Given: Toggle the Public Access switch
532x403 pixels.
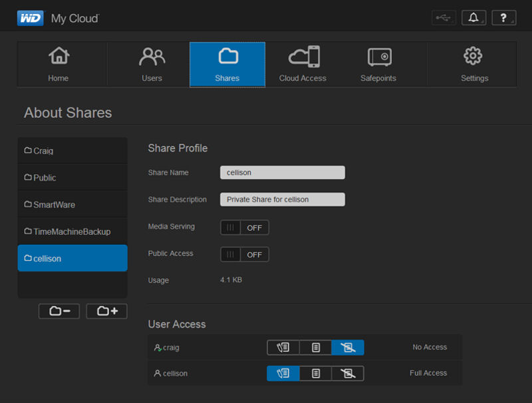Looking at the screenshot, I should (245, 255).
